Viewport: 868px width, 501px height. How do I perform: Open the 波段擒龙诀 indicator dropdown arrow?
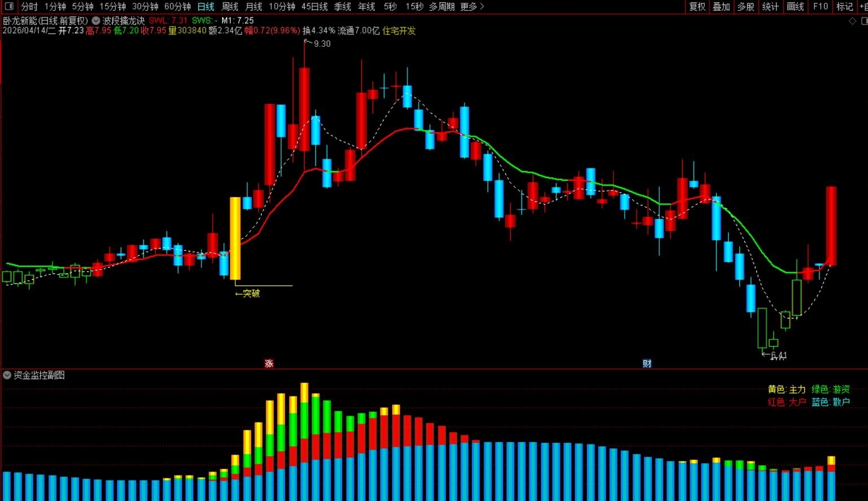pyautogui.click(x=96, y=20)
